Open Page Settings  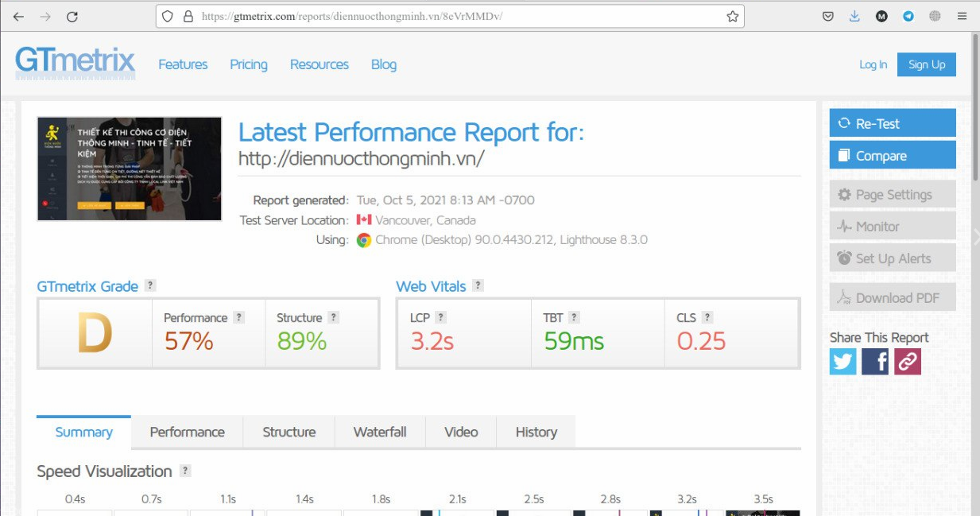point(893,194)
